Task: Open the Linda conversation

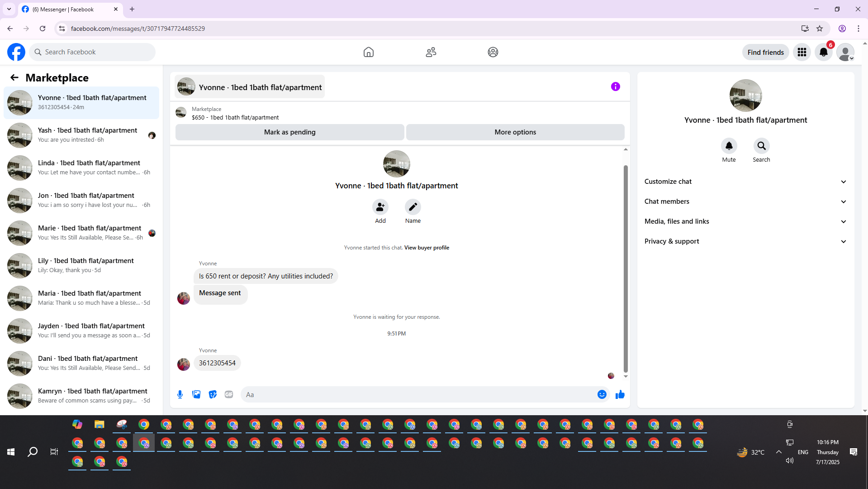Action: pos(81,168)
